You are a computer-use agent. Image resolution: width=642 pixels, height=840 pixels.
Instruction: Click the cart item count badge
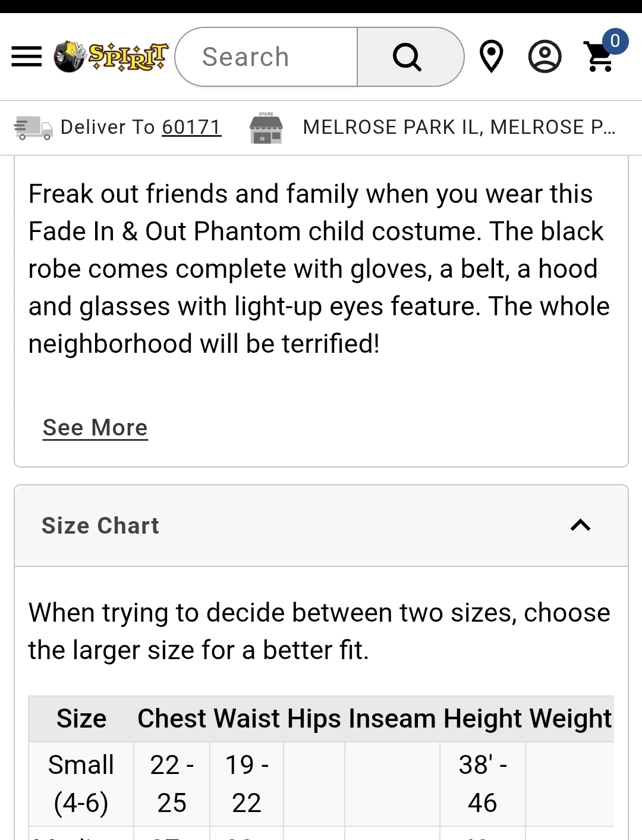click(615, 41)
